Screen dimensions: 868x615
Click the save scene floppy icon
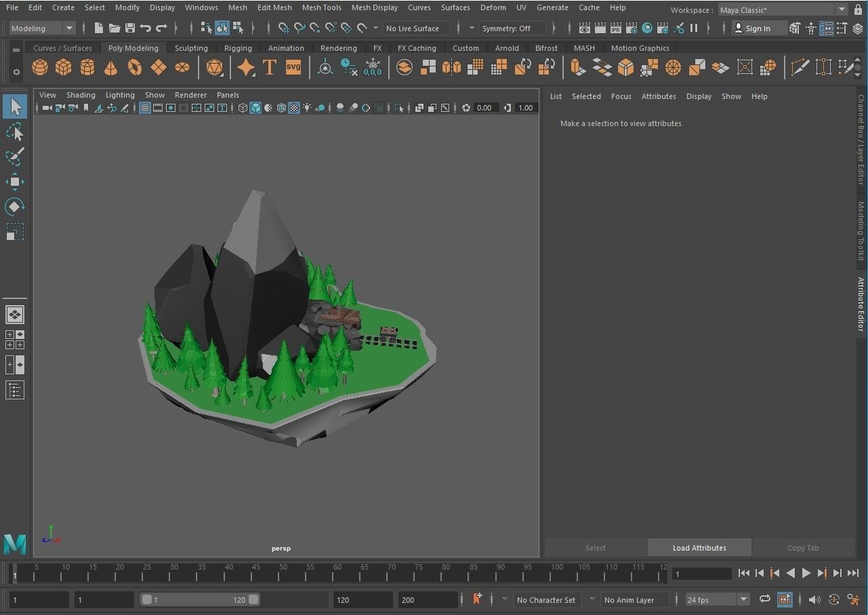click(x=130, y=28)
